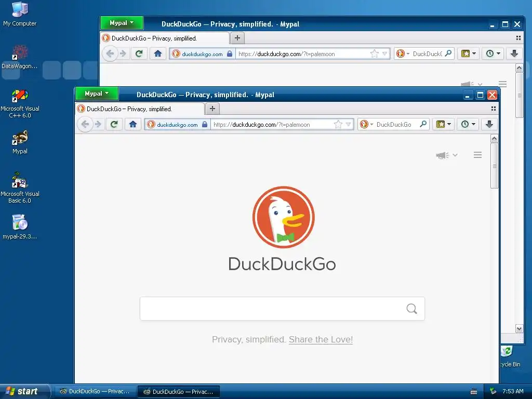Open hamburger menu on rear window page
This screenshot has width=532, height=399.
502,84
